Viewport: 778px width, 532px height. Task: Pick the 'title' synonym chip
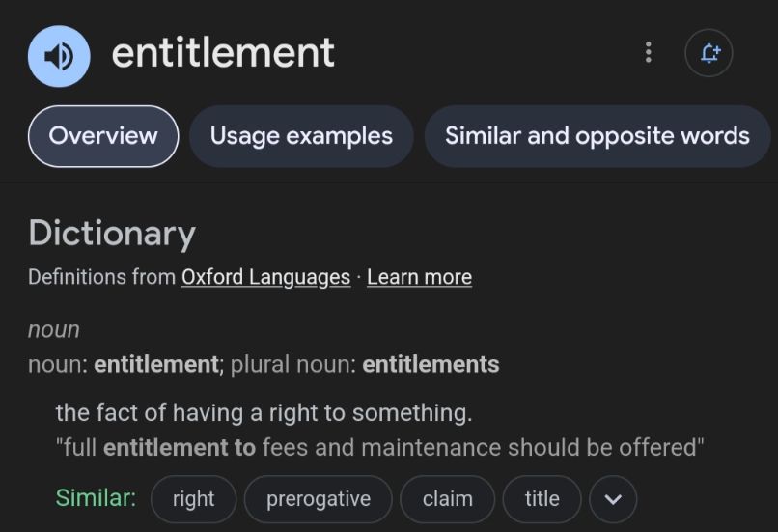pos(542,499)
